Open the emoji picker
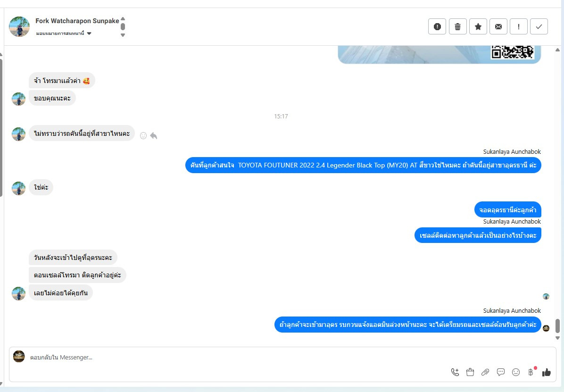 (516, 372)
